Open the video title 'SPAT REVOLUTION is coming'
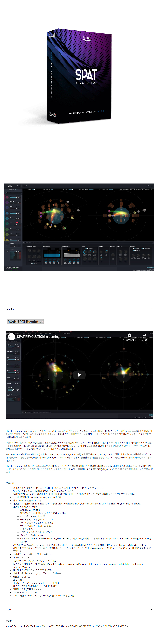163x644 pixels. pyautogui.click(x=38, y=337)
